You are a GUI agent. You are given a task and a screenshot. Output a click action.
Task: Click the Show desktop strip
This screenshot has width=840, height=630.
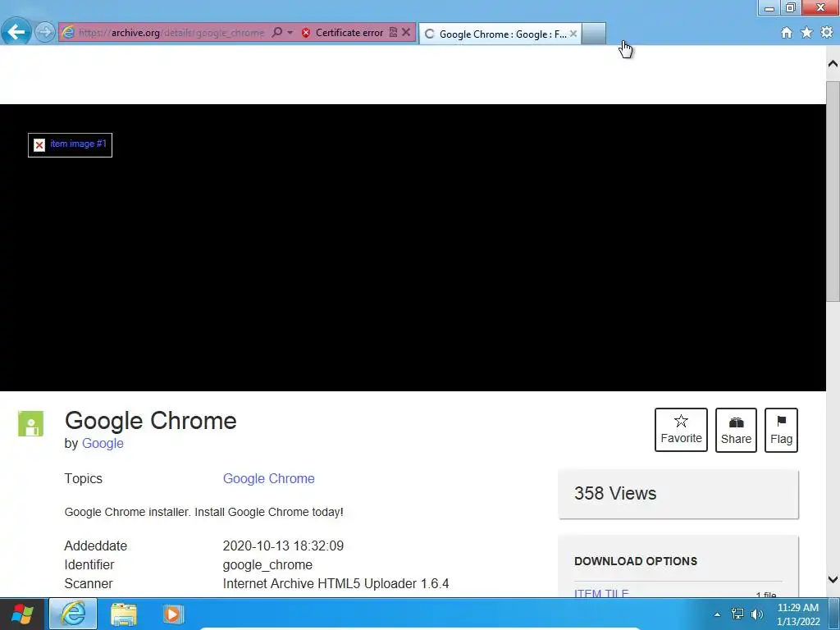(x=834, y=614)
